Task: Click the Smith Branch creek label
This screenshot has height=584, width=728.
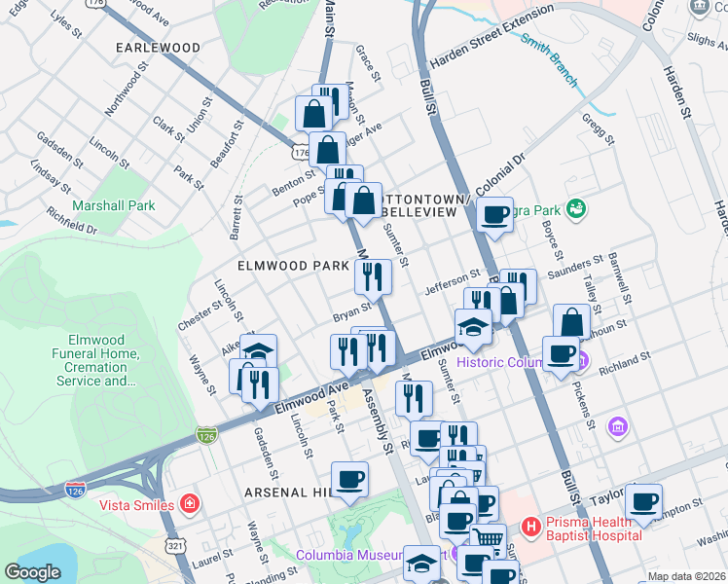Action: [550, 60]
